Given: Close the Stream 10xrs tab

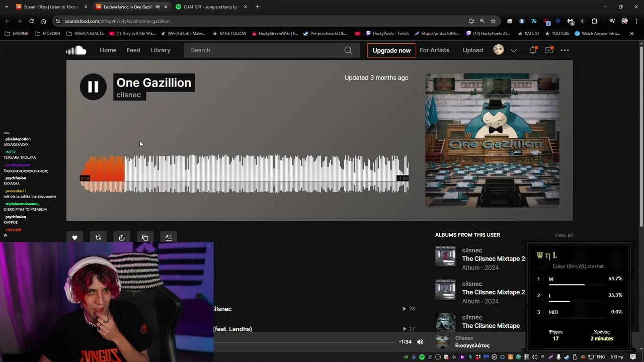Looking at the screenshot, I should [x=86, y=7].
